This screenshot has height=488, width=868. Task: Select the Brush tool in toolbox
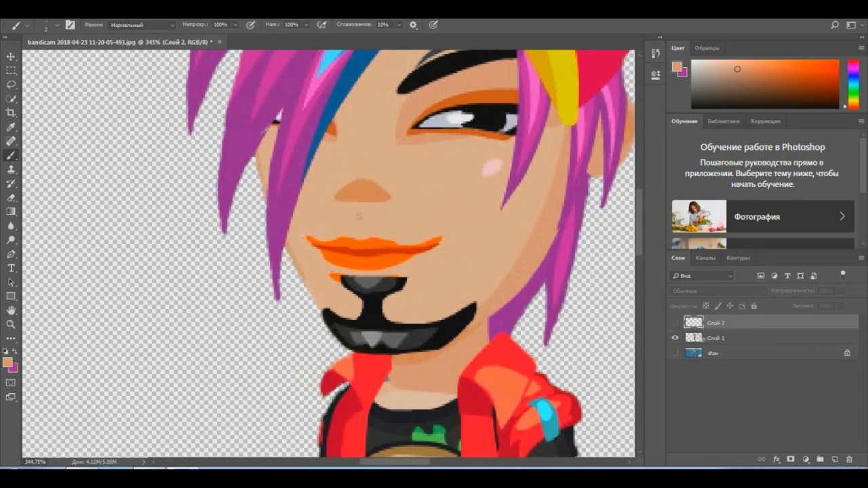click(x=11, y=155)
